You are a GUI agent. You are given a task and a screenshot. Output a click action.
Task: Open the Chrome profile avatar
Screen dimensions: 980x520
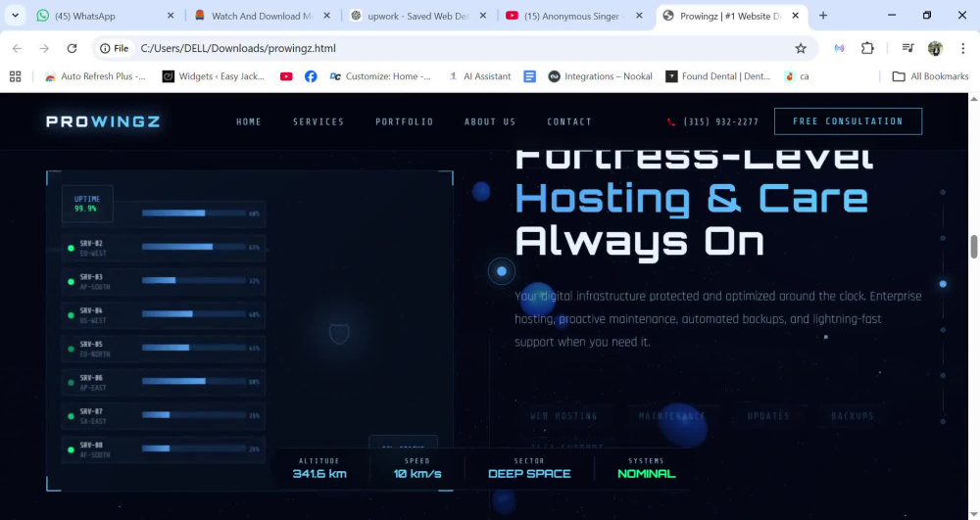[935, 48]
